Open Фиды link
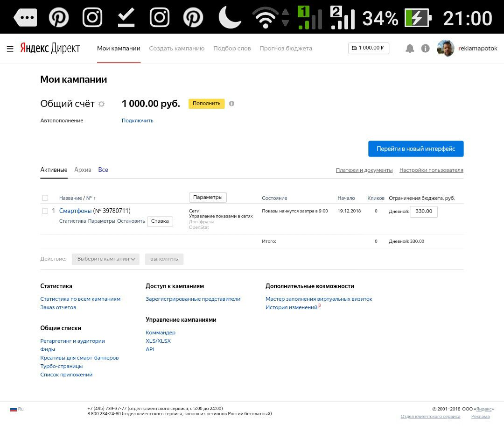Image resolution: width=504 pixels, height=432 pixels. [x=48, y=350]
